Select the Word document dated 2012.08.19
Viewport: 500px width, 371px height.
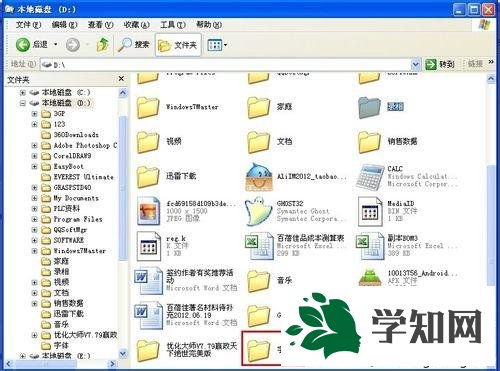(x=148, y=315)
